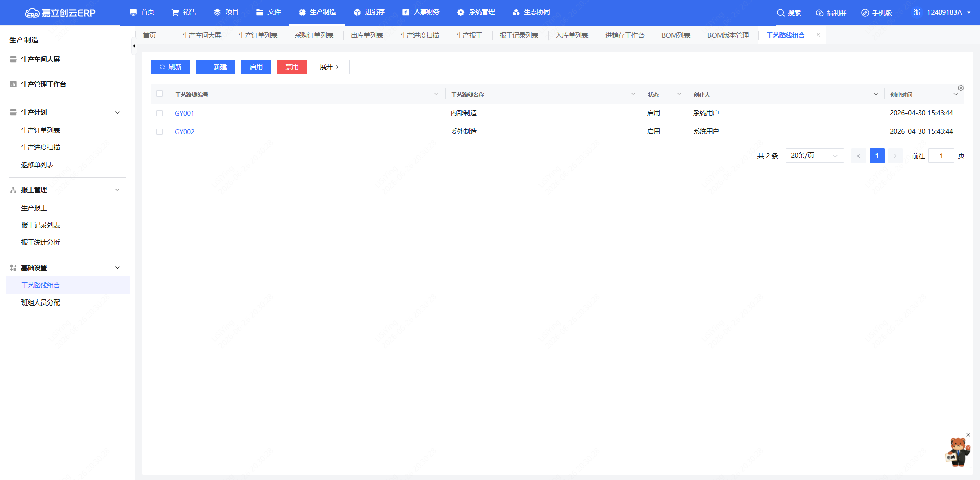
Task: Select page 1 in pagination
Action: pyautogui.click(x=877, y=156)
